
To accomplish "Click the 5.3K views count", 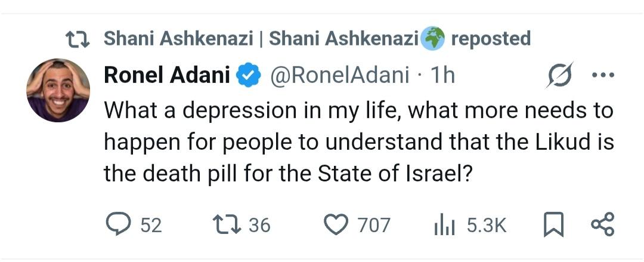I will 487,225.
